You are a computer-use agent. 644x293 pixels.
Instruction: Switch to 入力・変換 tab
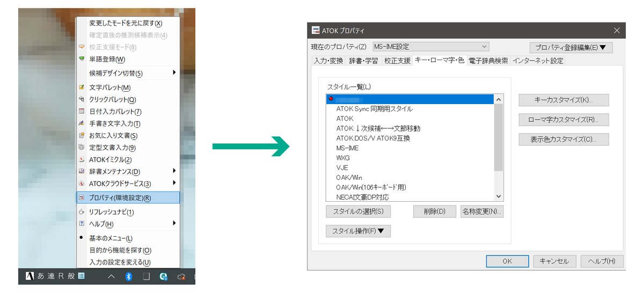[x=328, y=61]
